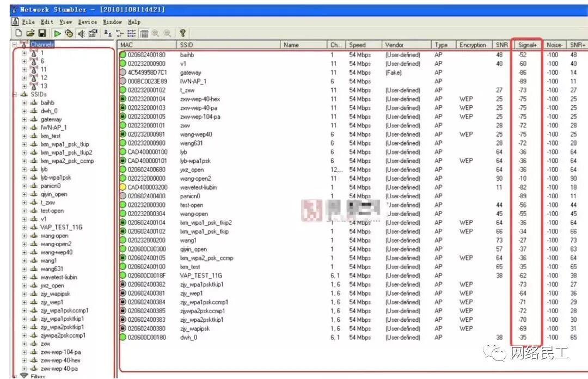This screenshot has height=379, width=588.
Task: Save the scan with the floppy disk icon
Action: click(42, 33)
